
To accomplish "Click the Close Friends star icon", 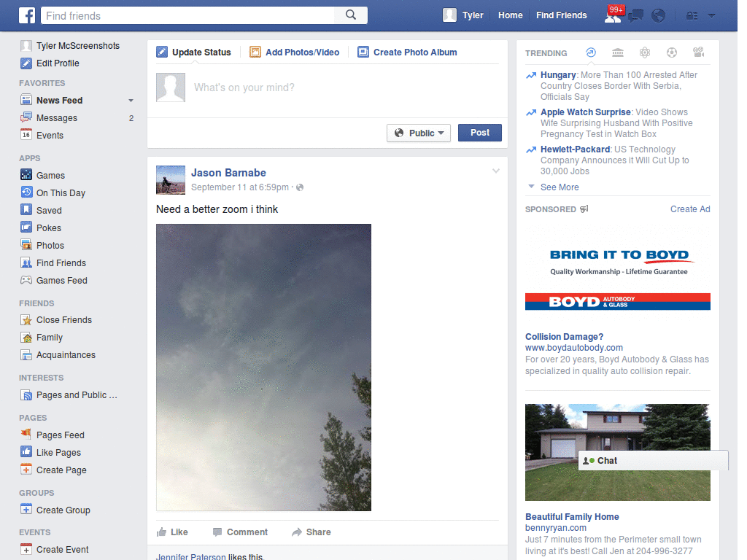I will point(26,319).
